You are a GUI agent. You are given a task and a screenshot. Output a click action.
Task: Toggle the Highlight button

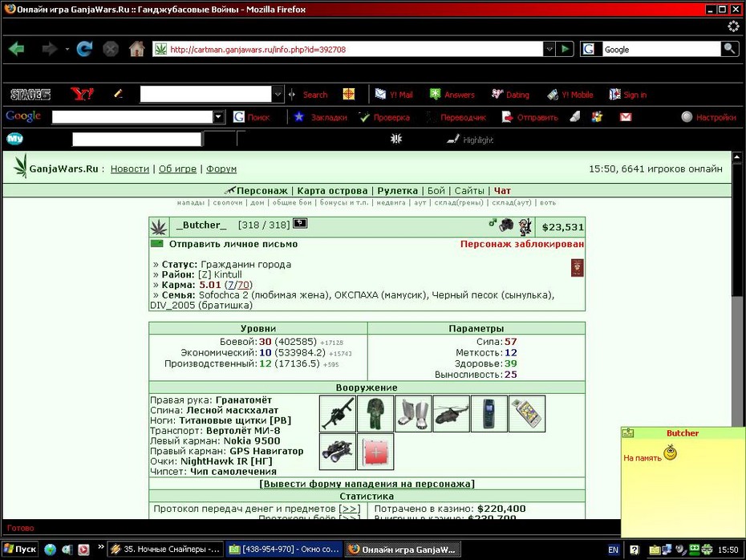click(x=471, y=140)
